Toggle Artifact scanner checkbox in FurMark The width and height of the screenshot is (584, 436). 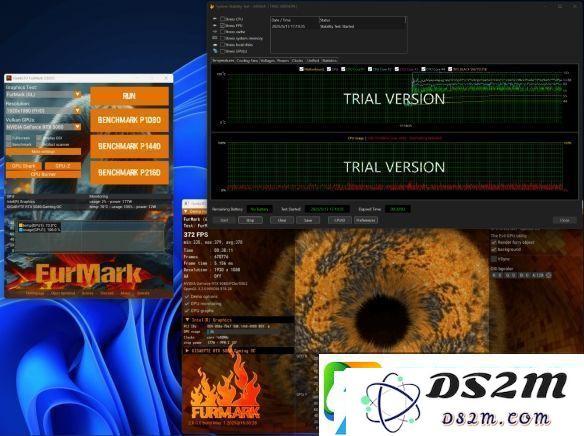(39, 144)
